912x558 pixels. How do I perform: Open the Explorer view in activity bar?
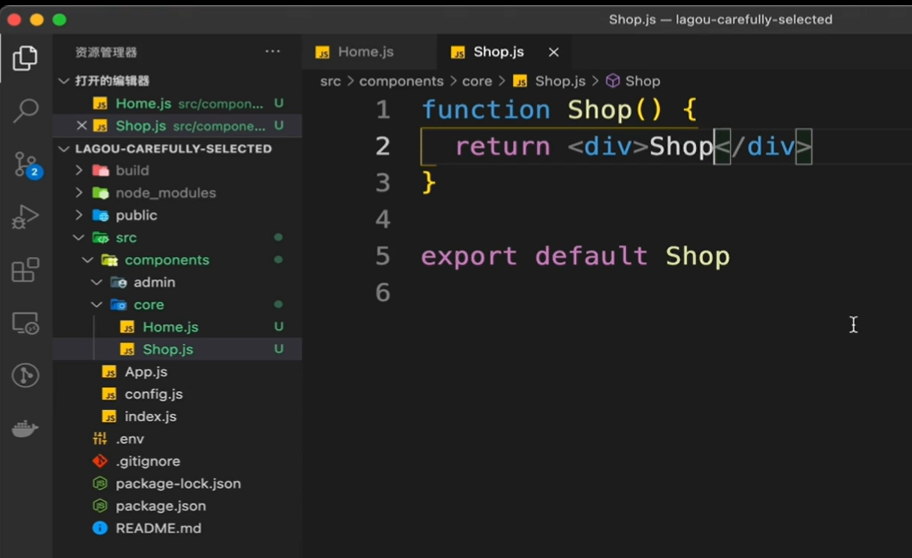(25, 58)
